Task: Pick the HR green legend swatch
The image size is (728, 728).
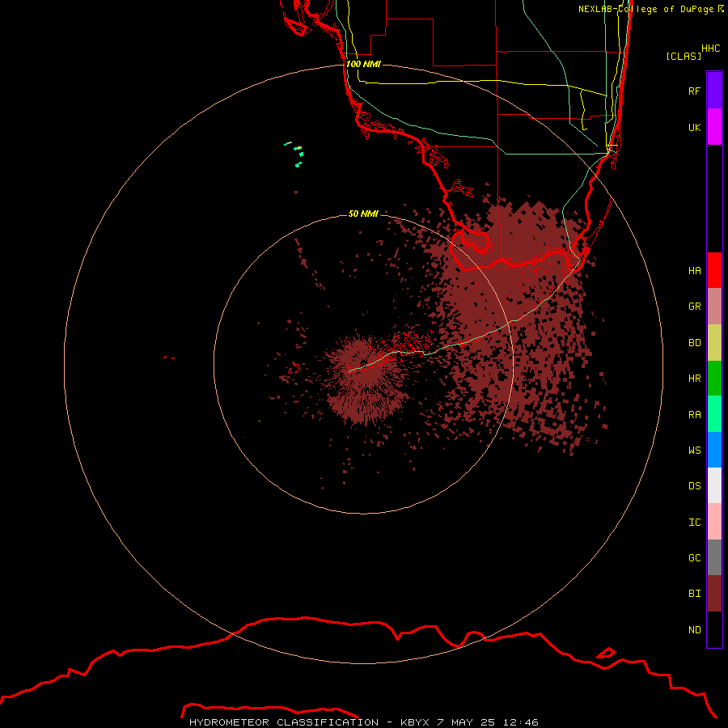Action: tap(714, 378)
